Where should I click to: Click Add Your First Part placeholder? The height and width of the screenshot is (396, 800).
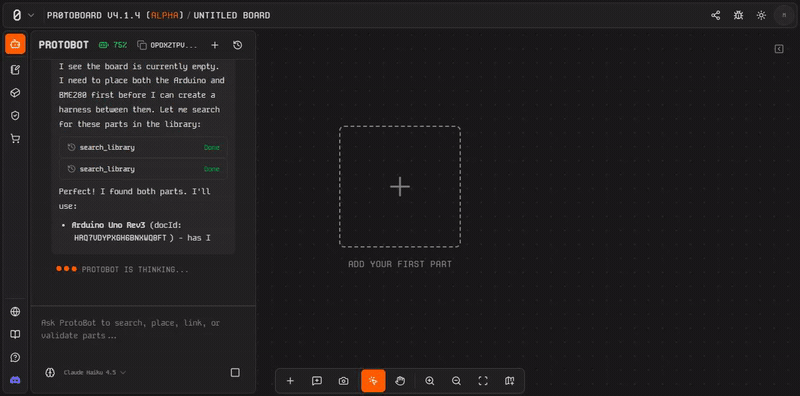(x=400, y=187)
